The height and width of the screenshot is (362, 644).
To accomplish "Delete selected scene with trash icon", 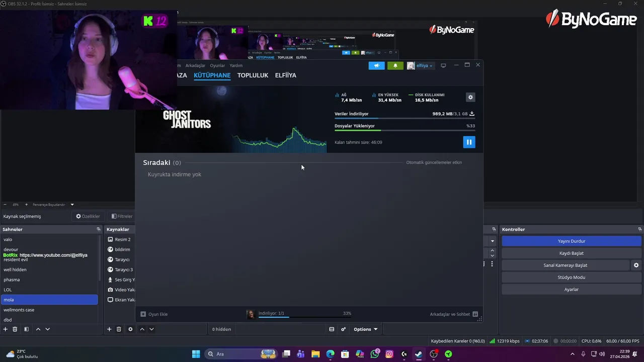I will point(15,329).
